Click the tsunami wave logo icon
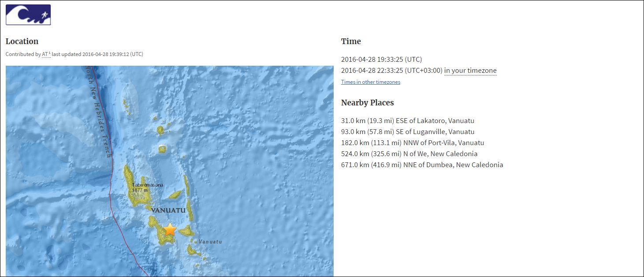 tap(28, 15)
